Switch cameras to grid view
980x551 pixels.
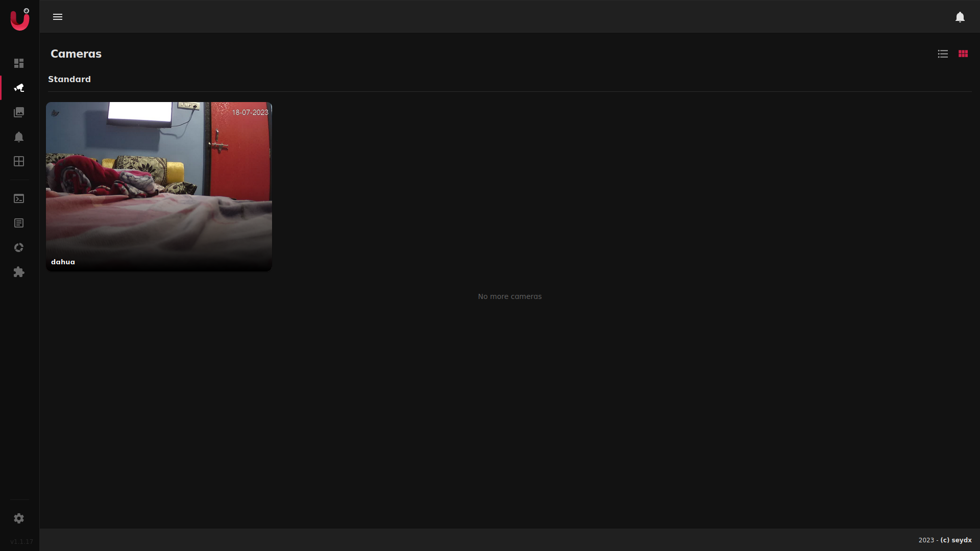coord(963,54)
